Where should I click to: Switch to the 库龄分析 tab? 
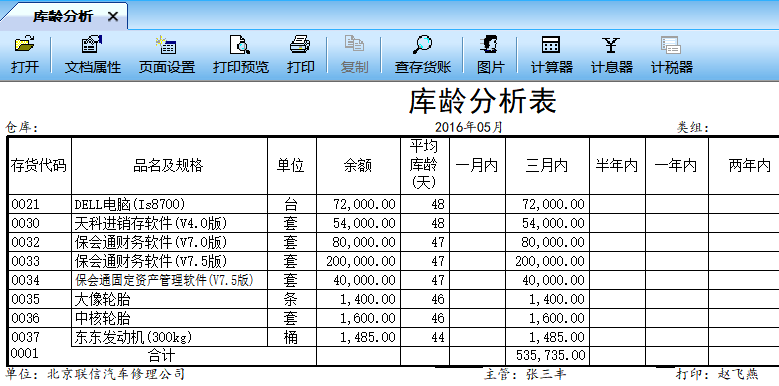63,17
